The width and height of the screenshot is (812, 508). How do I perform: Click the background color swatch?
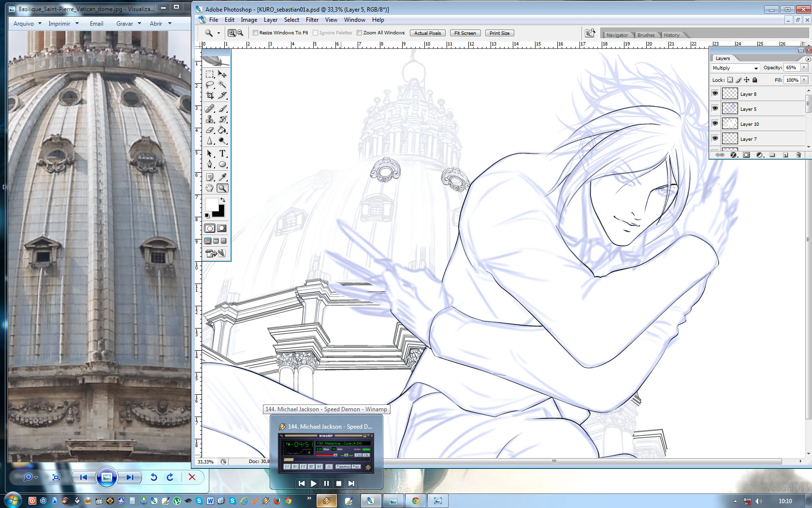click(x=220, y=213)
